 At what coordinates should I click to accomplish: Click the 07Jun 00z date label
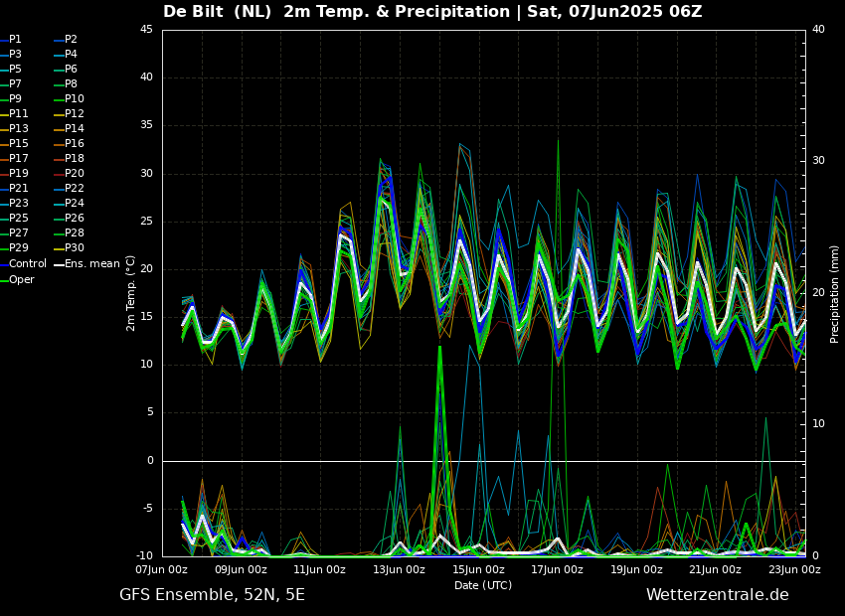click(162, 569)
